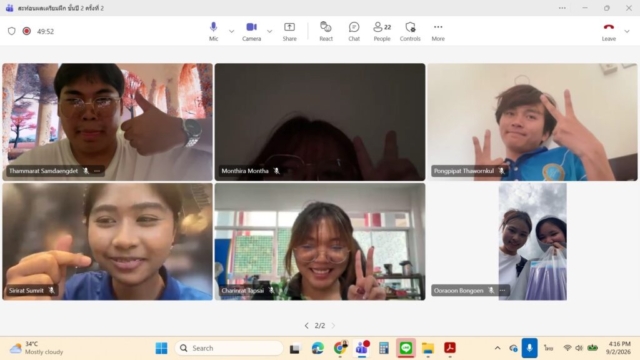Open File Explorer from taskbar
This screenshot has width=640, height=360.
coord(428,348)
